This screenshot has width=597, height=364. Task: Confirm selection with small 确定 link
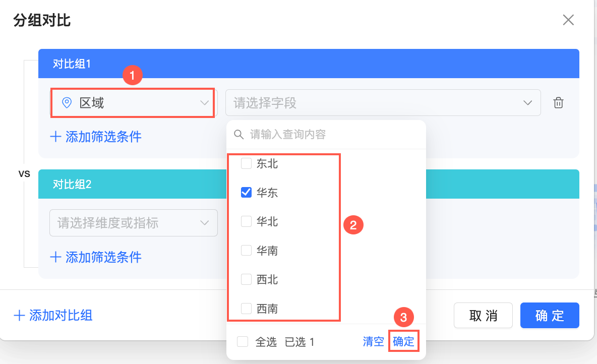(403, 342)
